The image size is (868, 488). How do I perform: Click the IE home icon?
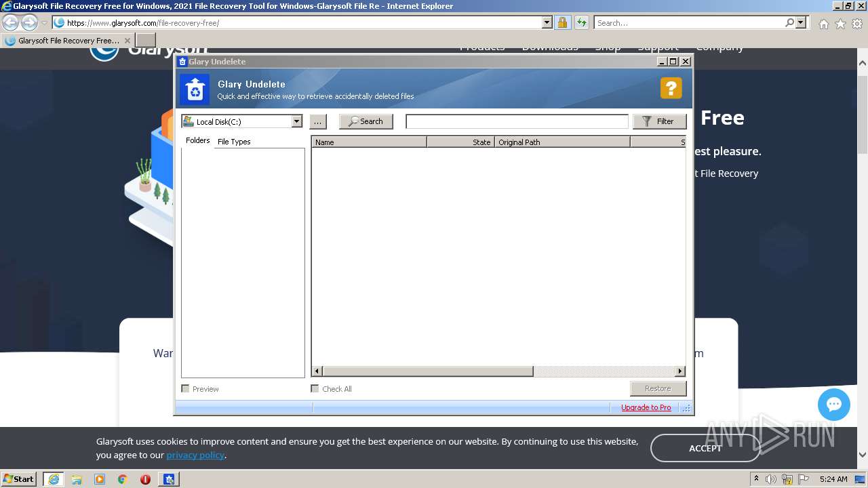pyautogui.click(x=824, y=24)
